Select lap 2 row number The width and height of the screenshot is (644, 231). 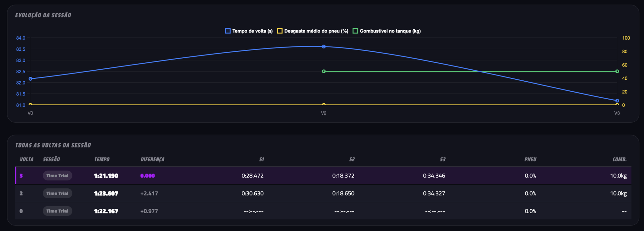(21, 194)
